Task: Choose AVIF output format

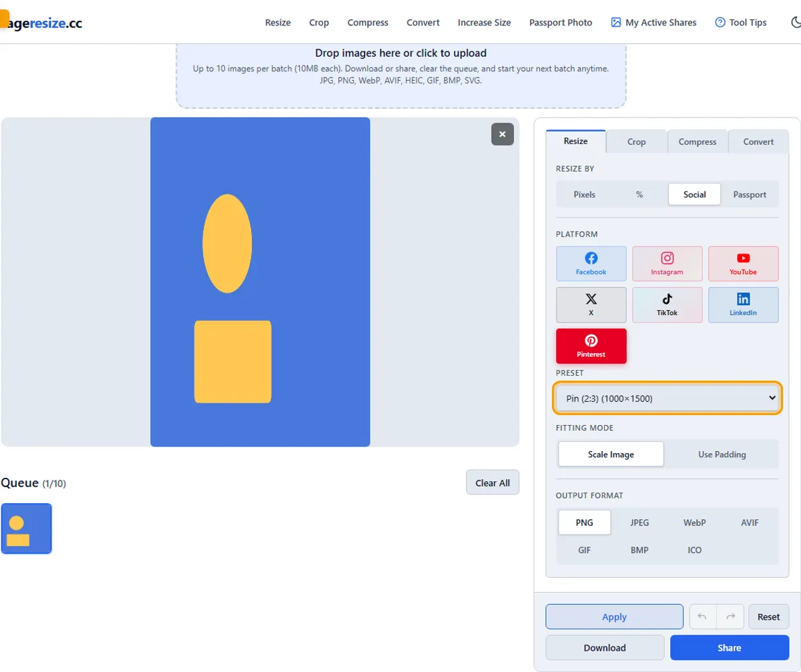Action: (750, 523)
